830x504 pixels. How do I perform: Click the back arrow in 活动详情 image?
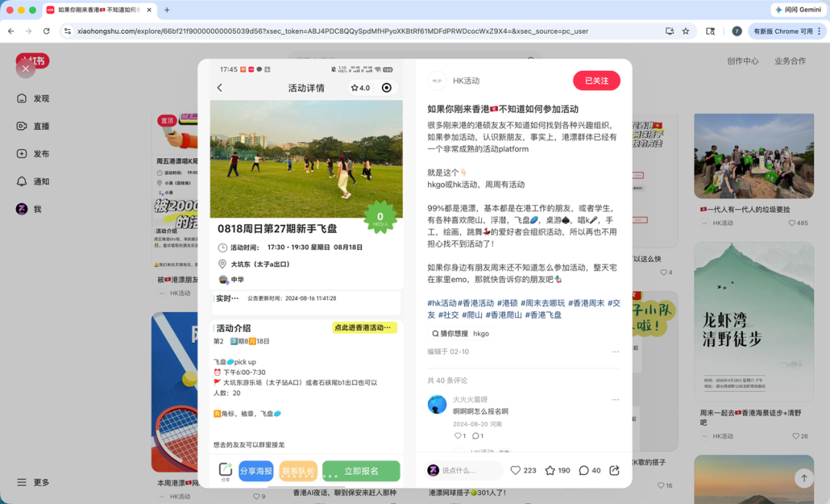220,88
